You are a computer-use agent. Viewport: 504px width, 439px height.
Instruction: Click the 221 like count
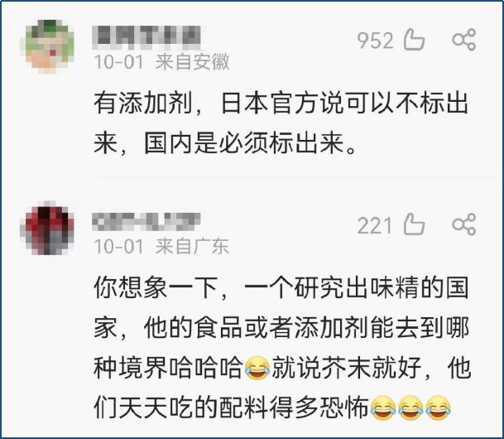374,225
